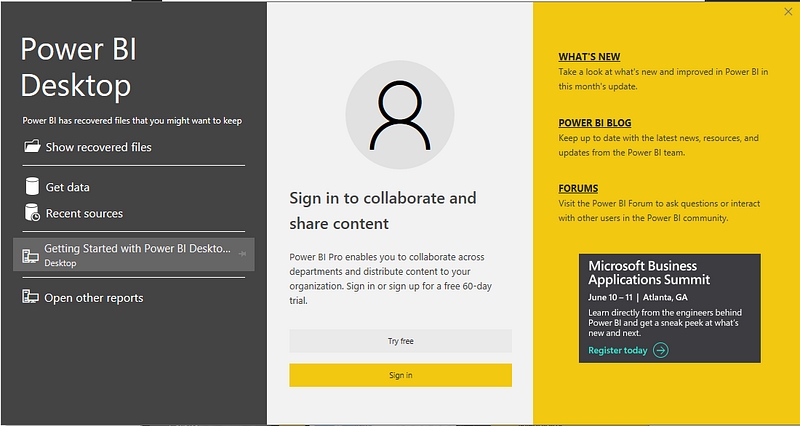Click the arrow circle next to Register today

click(661, 350)
